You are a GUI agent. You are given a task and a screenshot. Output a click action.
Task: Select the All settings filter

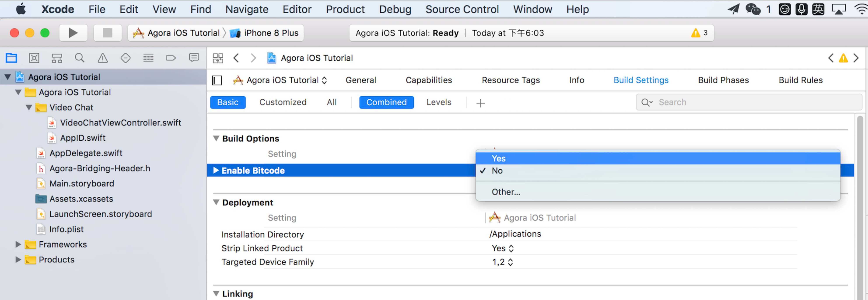click(x=332, y=102)
